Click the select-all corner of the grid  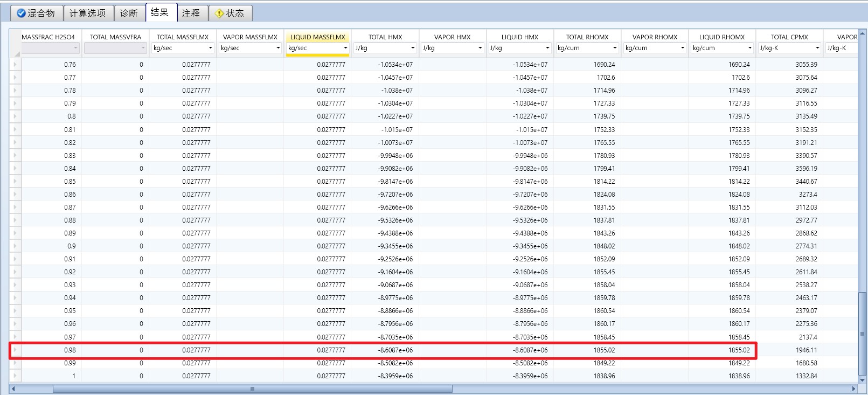(x=15, y=43)
